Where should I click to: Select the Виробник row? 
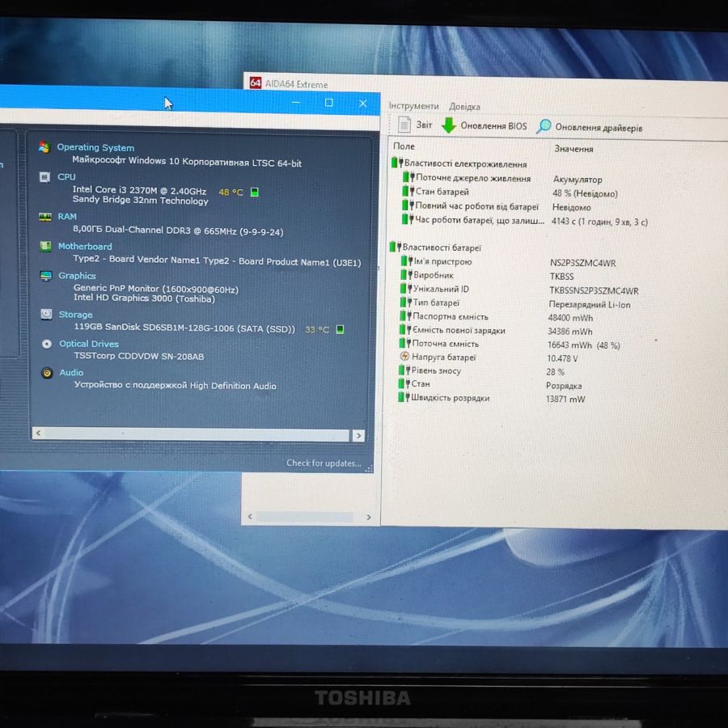click(487, 275)
